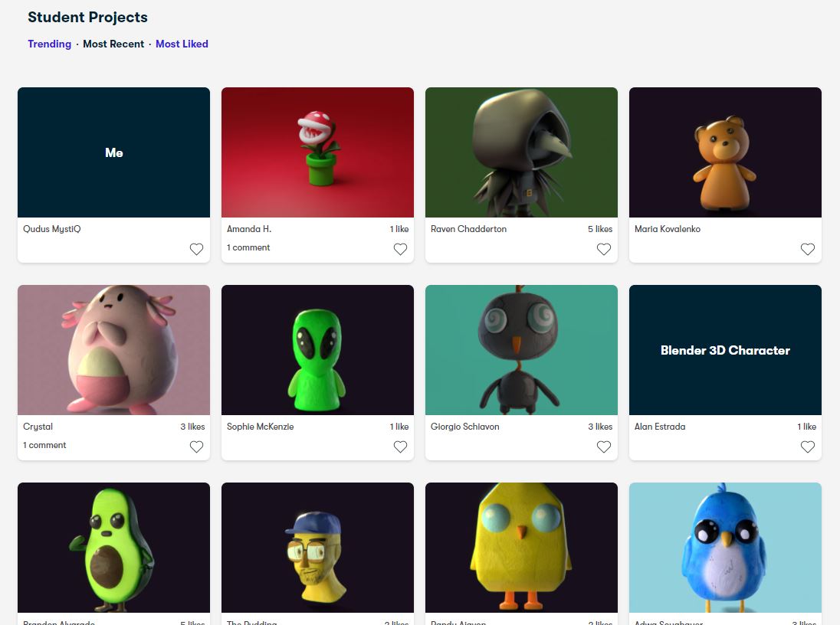Like Sophie McKenzie's alien project
Image resolution: width=840 pixels, height=625 pixels.
point(400,447)
